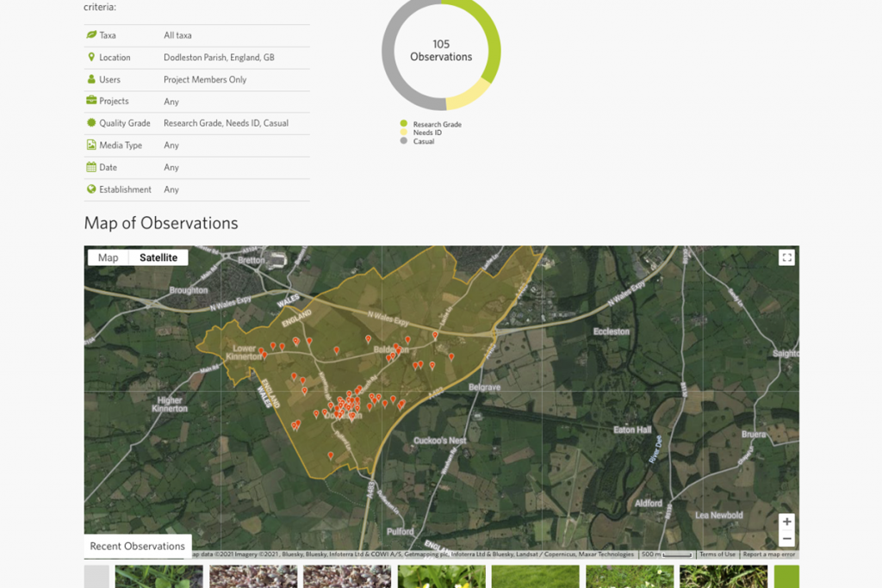The image size is (882, 588).
Task: Switch map to Map view
Action: tap(109, 257)
